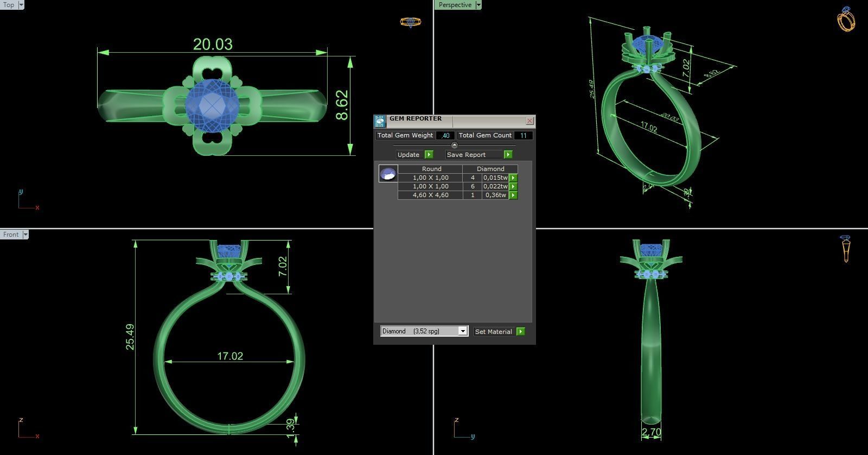
Task: Click the 2.70 dimension in the lower right view
Action: pos(651,432)
